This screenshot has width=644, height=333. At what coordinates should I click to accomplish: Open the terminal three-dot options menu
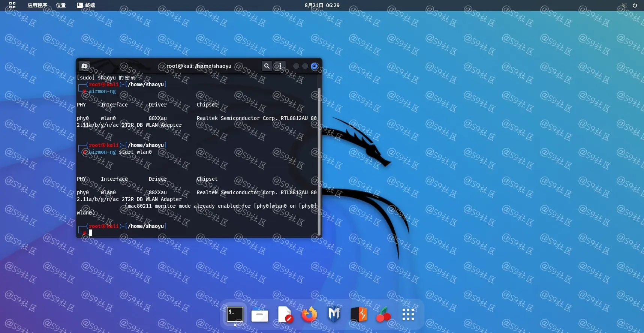280,66
